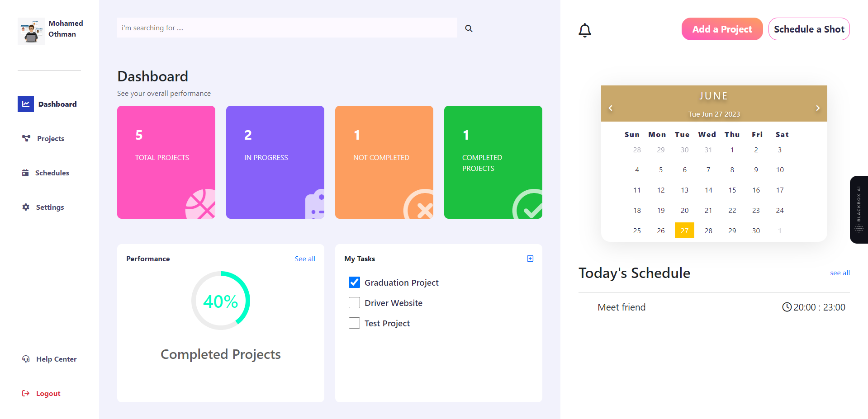Image resolution: width=868 pixels, height=419 pixels.
Task: Click the 40% performance progress ring
Action: (x=221, y=300)
